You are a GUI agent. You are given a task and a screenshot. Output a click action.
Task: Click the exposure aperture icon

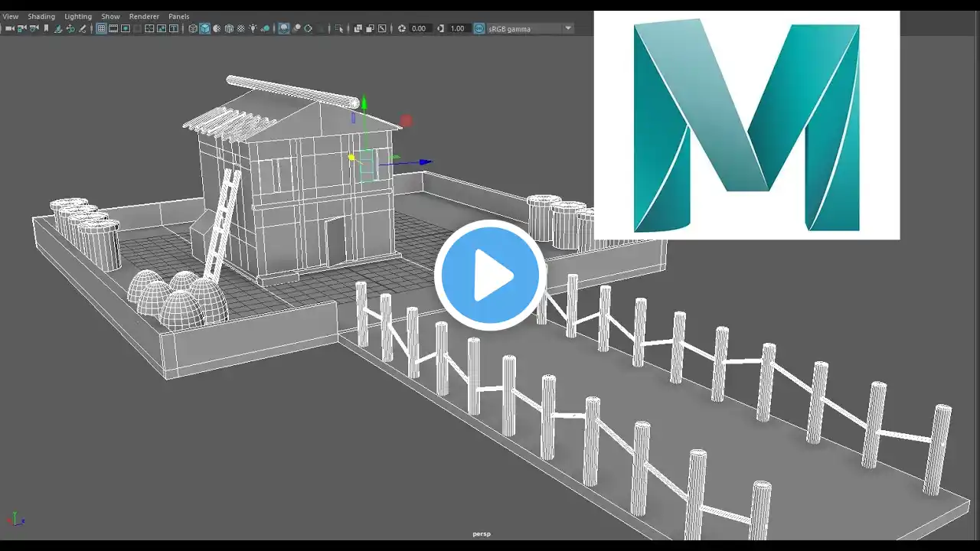[402, 28]
